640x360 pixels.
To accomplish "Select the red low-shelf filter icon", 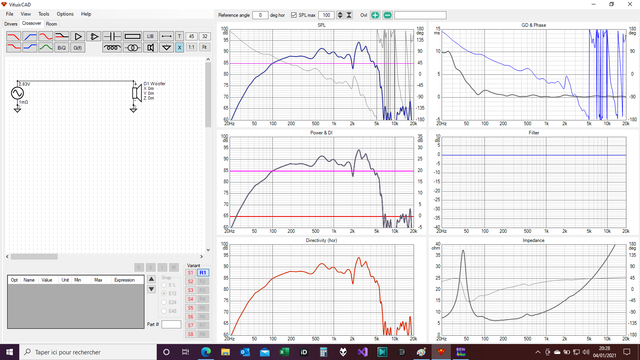I will pos(13,47).
